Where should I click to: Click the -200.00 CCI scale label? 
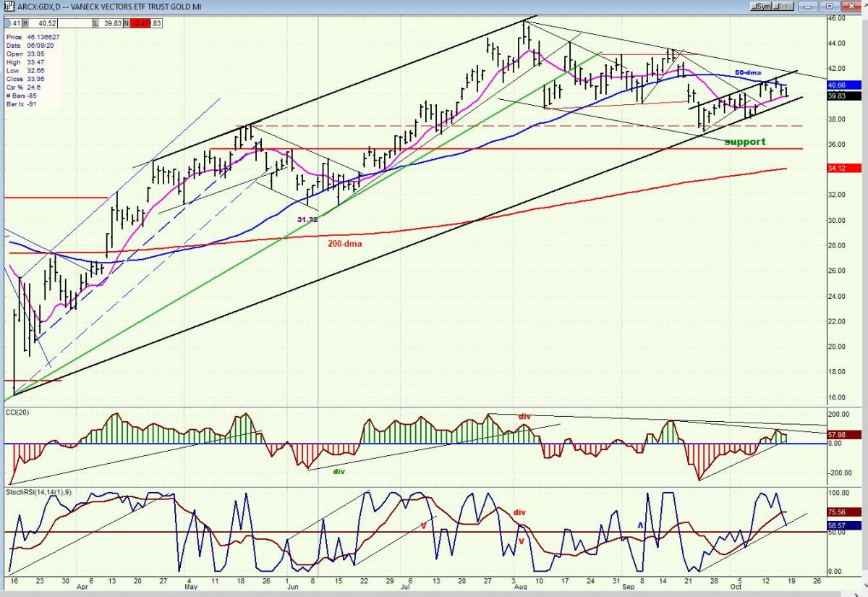840,473
